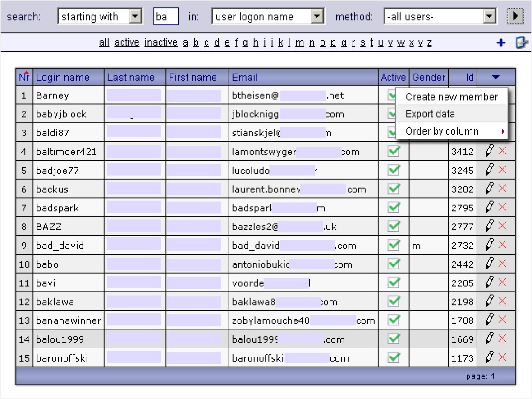Click the export icon beside the plus
The image size is (532, 399).
[x=522, y=43]
